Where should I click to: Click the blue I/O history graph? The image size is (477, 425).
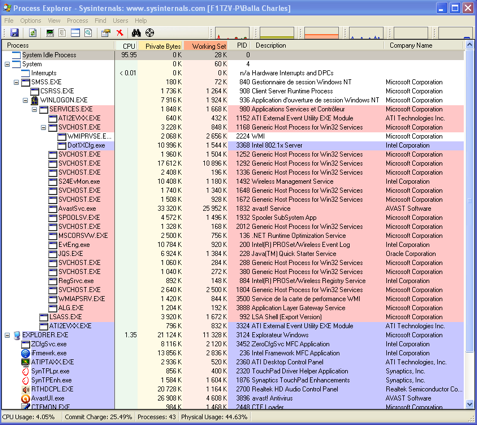click(x=366, y=33)
